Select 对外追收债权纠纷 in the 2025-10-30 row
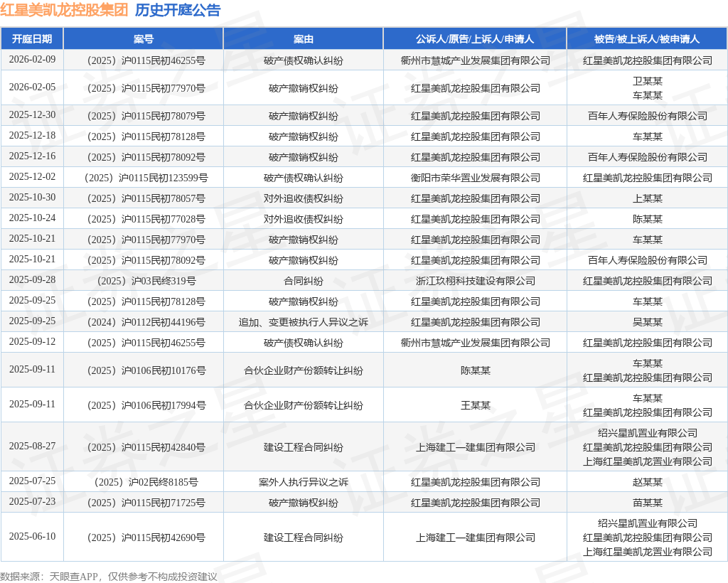The width and height of the screenshot is (728, 583). click(x=303, y=198)
